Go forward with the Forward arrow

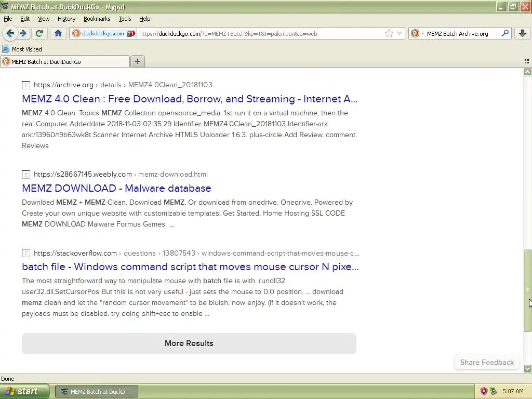23,33
